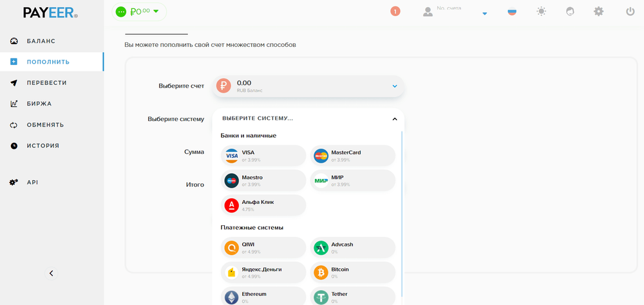Click the Tether logo icon
This screenshot has height=305, width=644.
[x=321, y=297]
